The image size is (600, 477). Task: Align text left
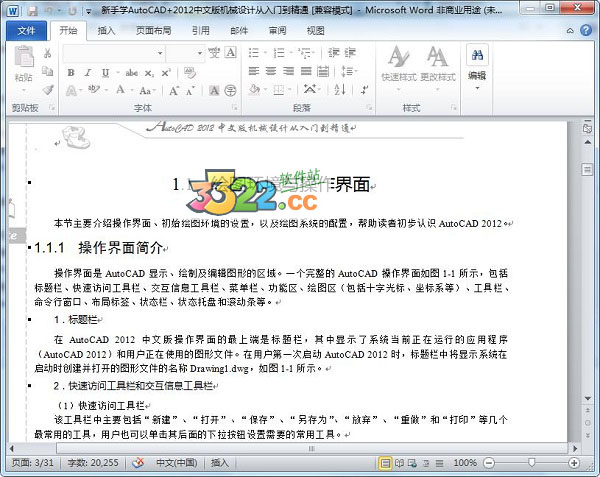[x=254, y=72]
